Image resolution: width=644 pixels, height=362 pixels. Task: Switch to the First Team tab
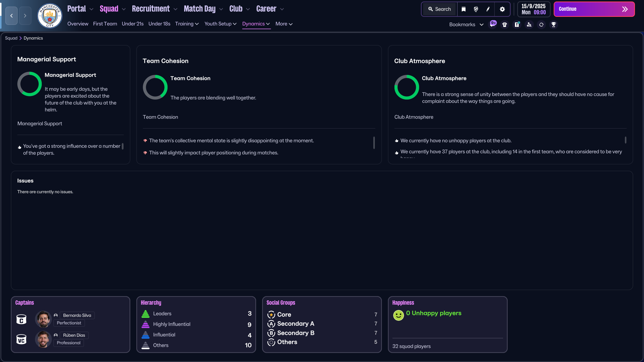click(x=105, y=24)
